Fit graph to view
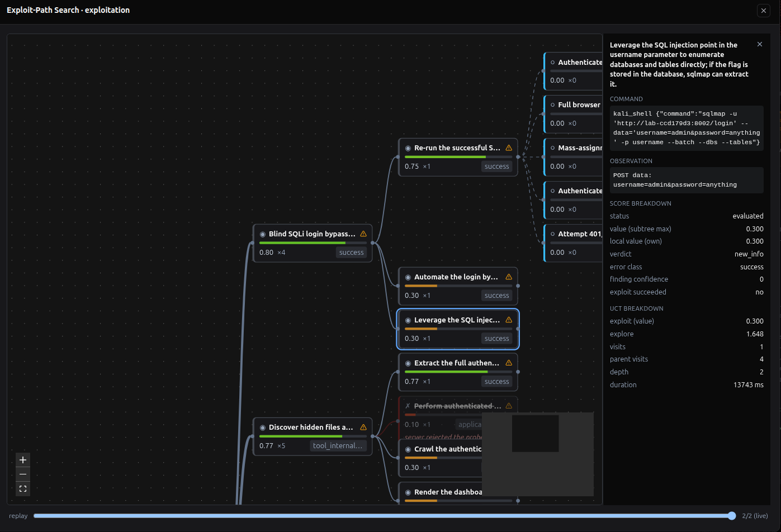This screenshot has width=781, height=532. pyautogui.click(x=23, y=488)
